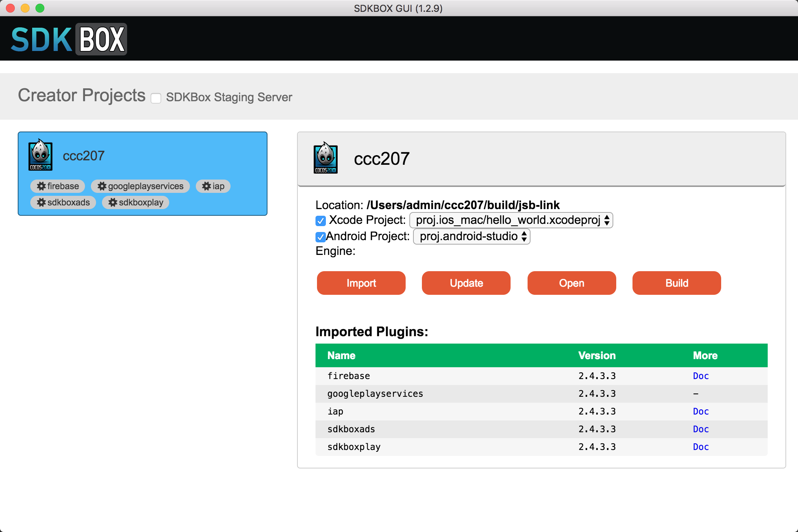Click the Cocos icon in ccc207 project card
This screenshot has width=798, height=532.
pos(41,155)
